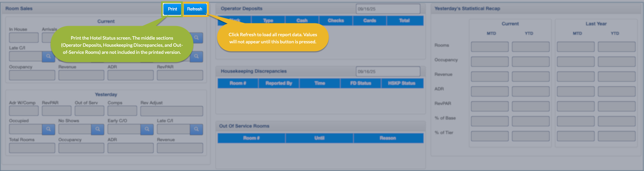Click the search icon on Current section's top row
Image resolution: width=644 pixels, height=171 pixels.
[196, 38]
